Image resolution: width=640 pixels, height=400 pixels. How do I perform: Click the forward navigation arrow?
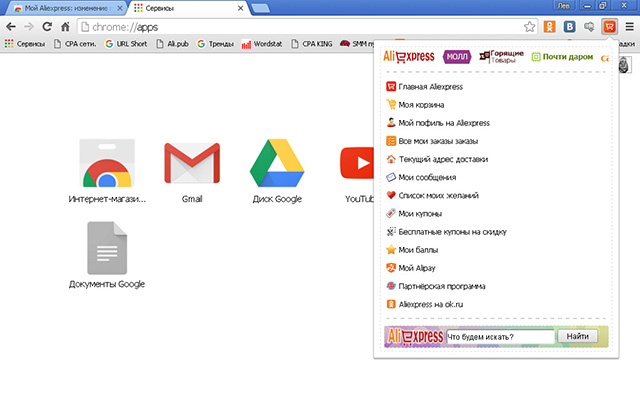[x=29, y=27]
